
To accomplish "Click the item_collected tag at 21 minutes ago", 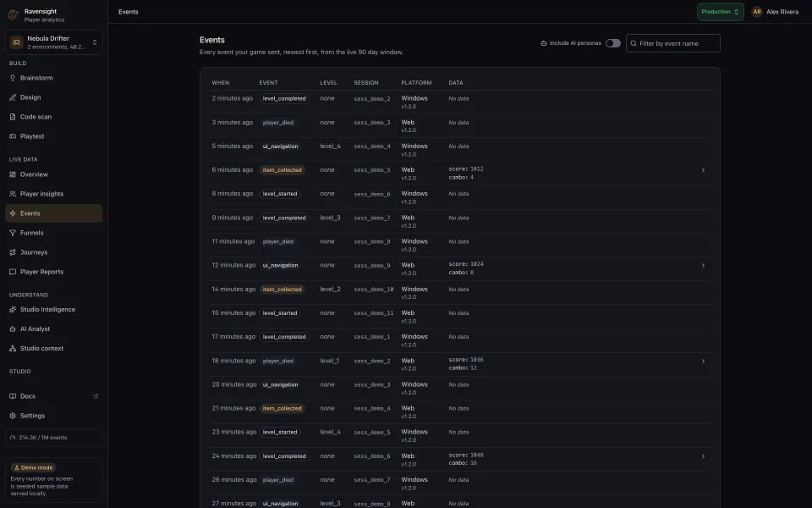I will pos(282,408).
